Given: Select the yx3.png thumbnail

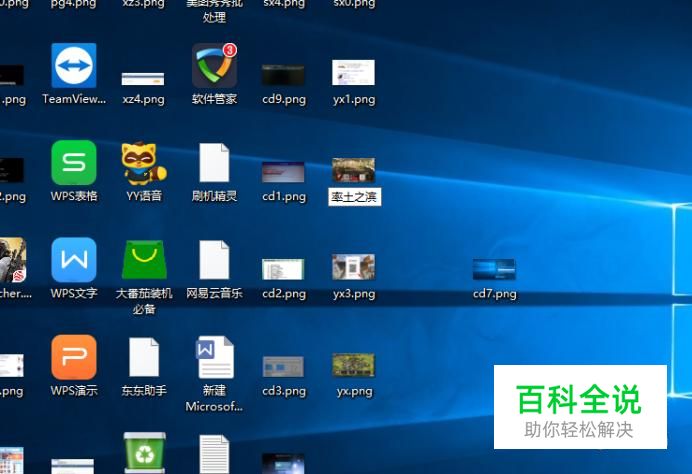Looking at the screenshot, I should 354,267.
